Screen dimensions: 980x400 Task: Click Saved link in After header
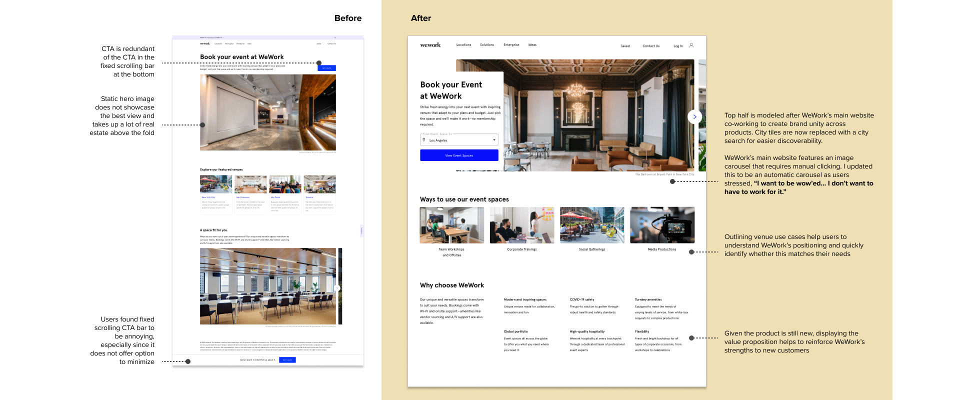coord(625,46)
